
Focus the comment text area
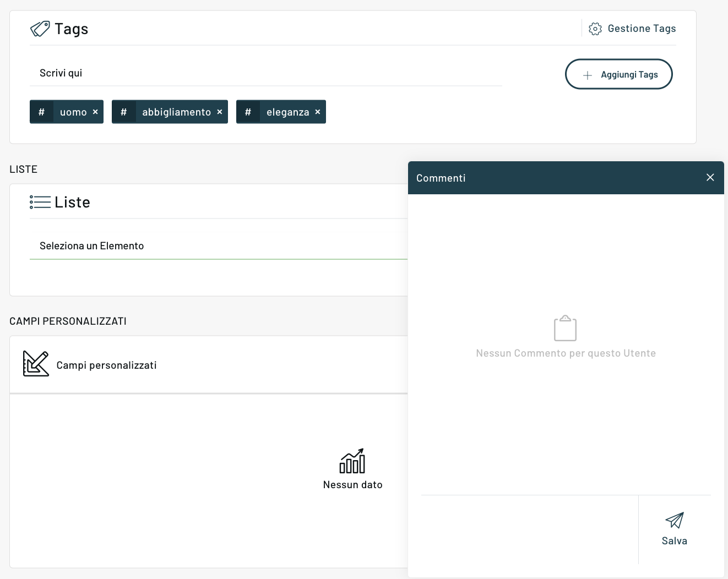click(530, 529)
